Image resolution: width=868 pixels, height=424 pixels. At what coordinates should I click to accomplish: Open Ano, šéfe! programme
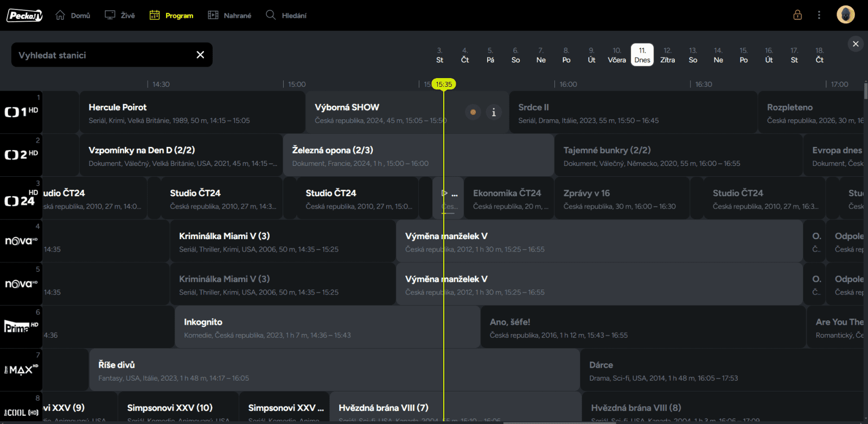[643, 327]
